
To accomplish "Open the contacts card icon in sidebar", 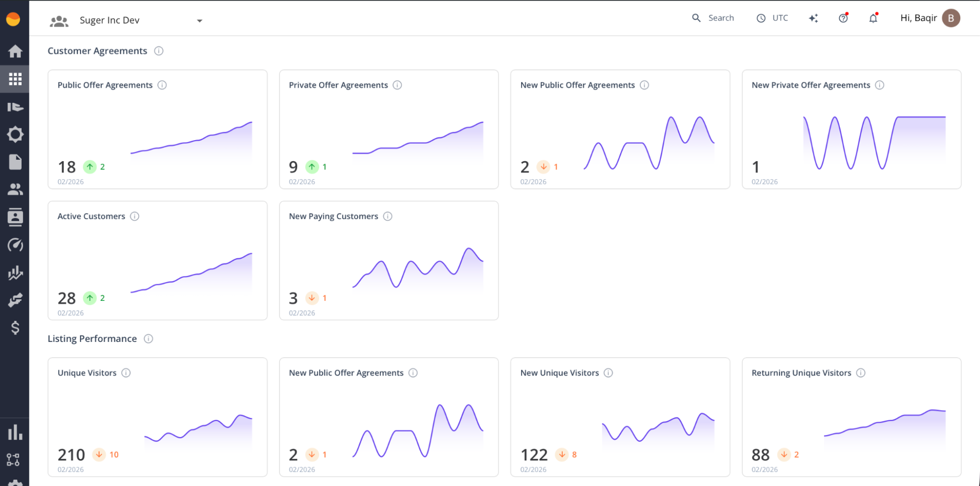I will pyautogui.click(x=15, y=217).
